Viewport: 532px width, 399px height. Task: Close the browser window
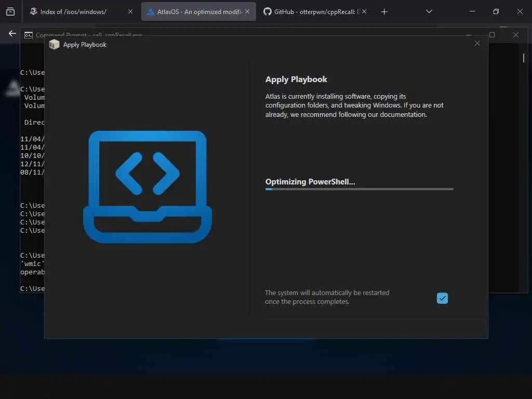coord(520,11)
